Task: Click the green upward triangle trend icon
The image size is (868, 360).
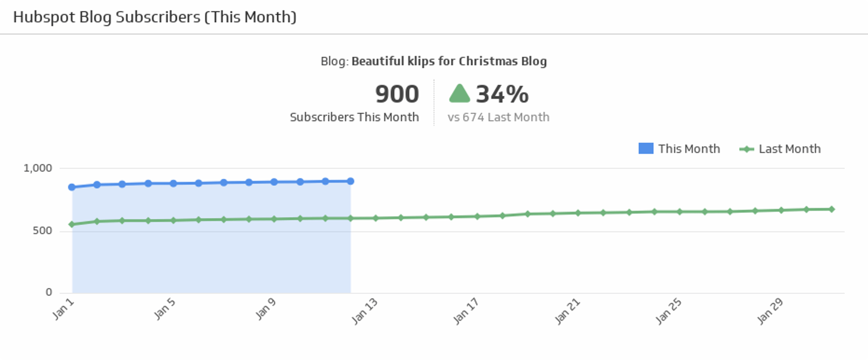Action: 459,94
